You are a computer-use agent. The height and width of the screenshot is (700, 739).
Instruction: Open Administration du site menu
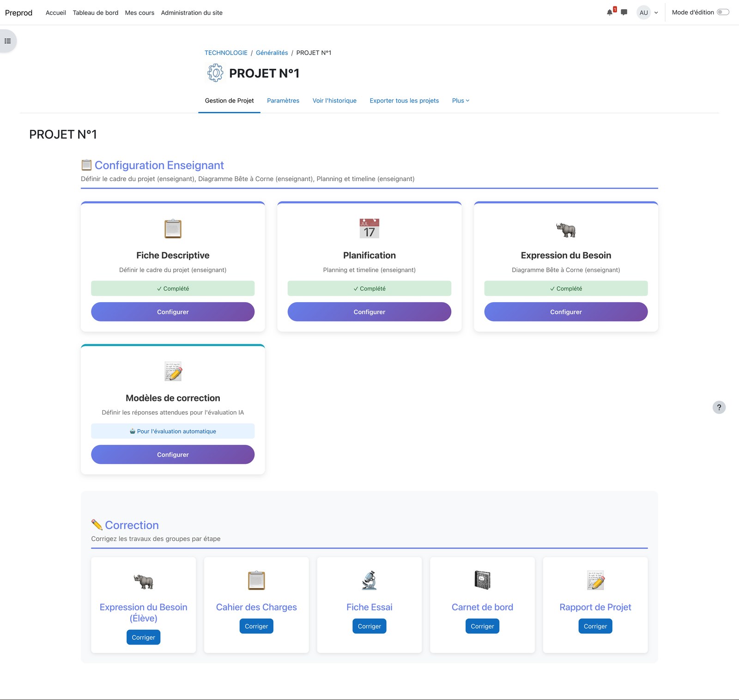[192, 12]
